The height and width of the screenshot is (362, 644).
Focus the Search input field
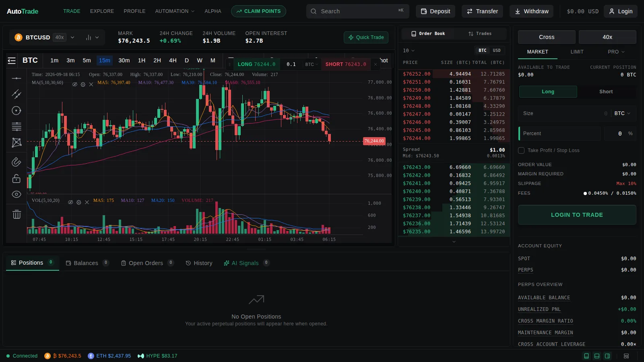[x=357, y=11]
